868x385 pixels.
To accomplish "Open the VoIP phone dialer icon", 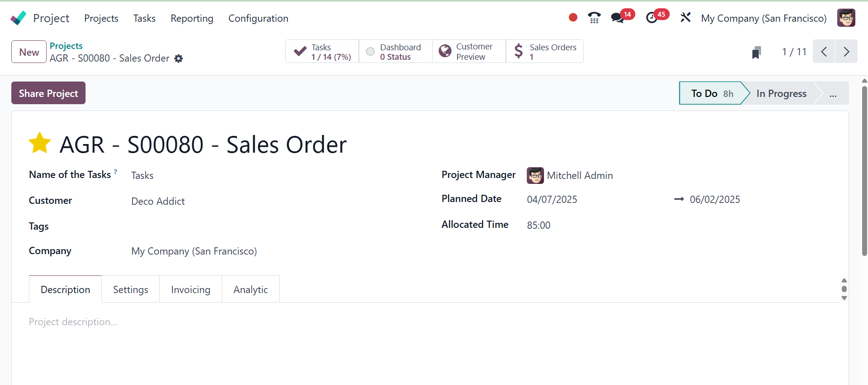I will pyautogui.click(x=594, y=18).
